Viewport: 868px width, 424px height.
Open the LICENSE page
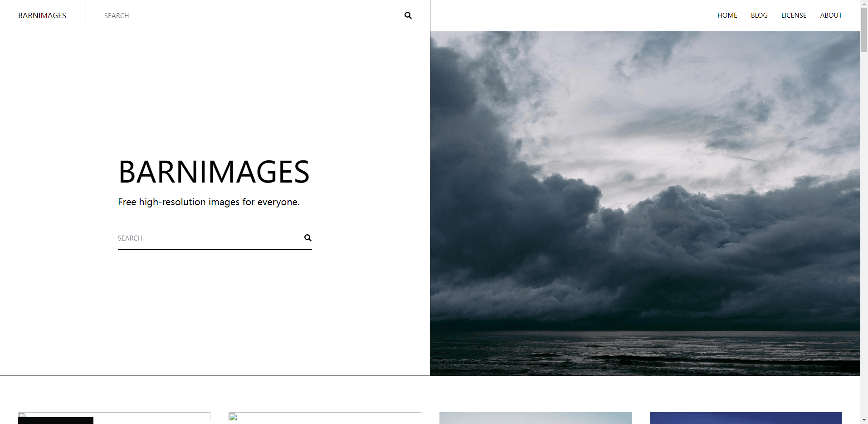(x=794, y=15)
